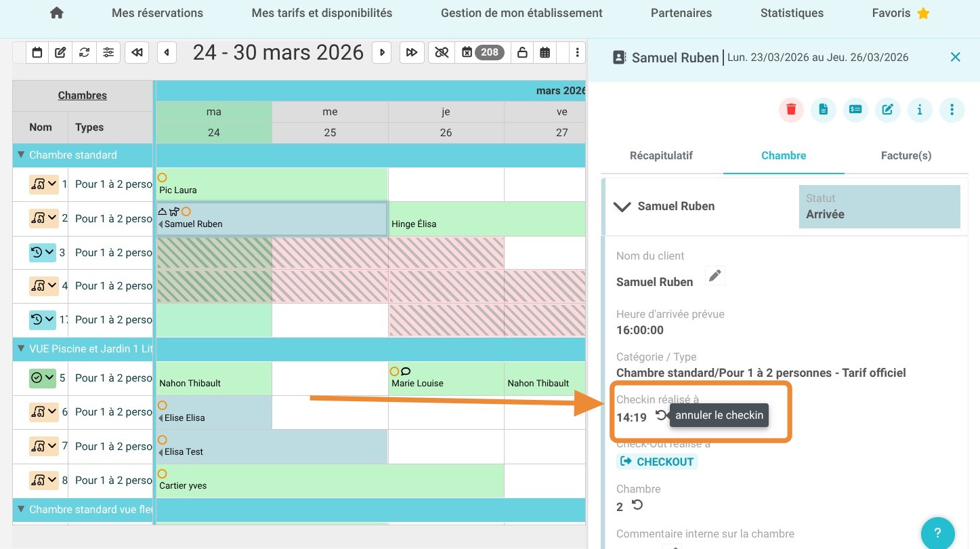
Task: Cancel the checkin with undo icon
Action: click(x=662, y=415)
